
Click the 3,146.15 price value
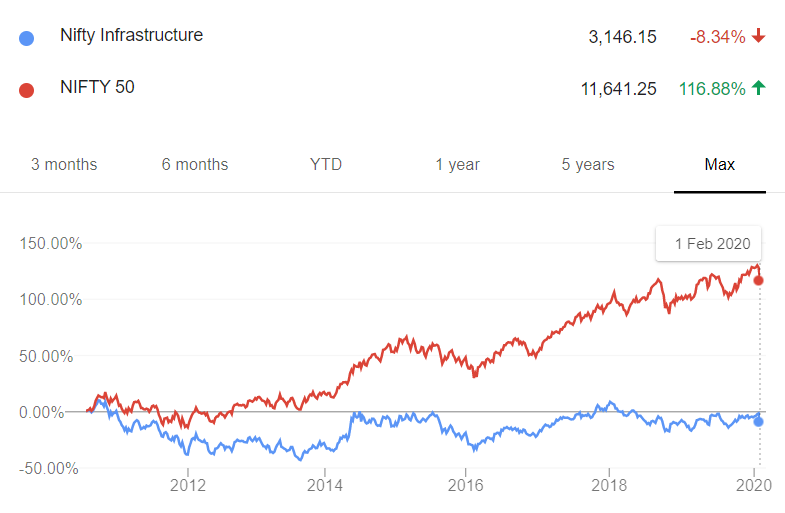[x=622, y=37]
